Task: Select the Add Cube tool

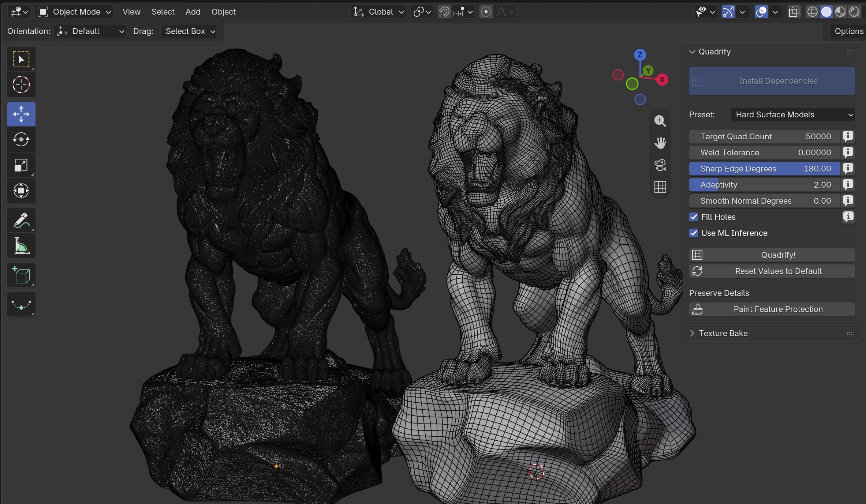Action: point(21,275)
